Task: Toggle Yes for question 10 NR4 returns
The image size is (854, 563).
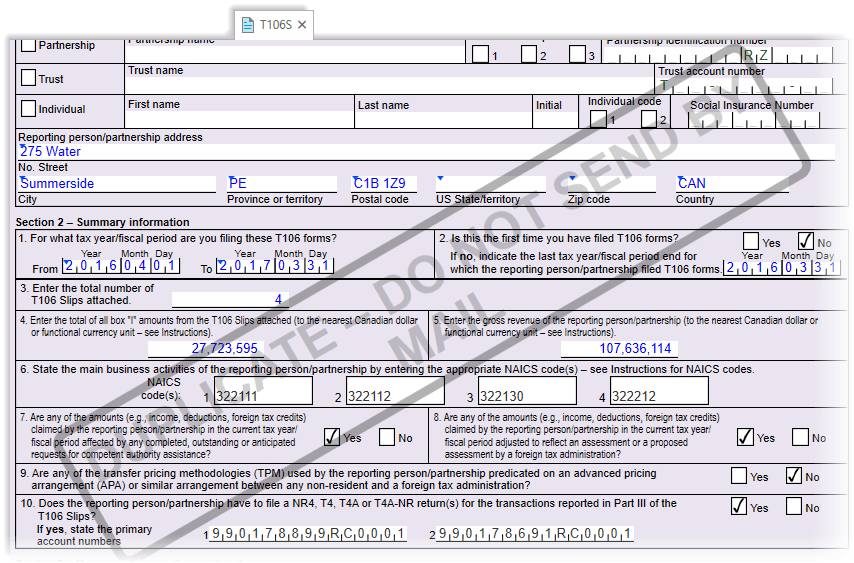Action: coord(739,506)
